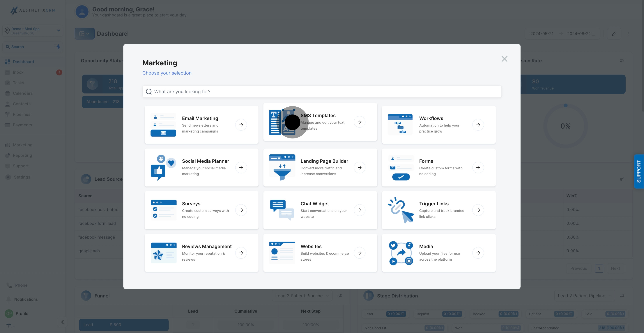The width and height of the screenshot is (644, 333).
Task: Click the Websites page illustration
Action: pos(282,252)
